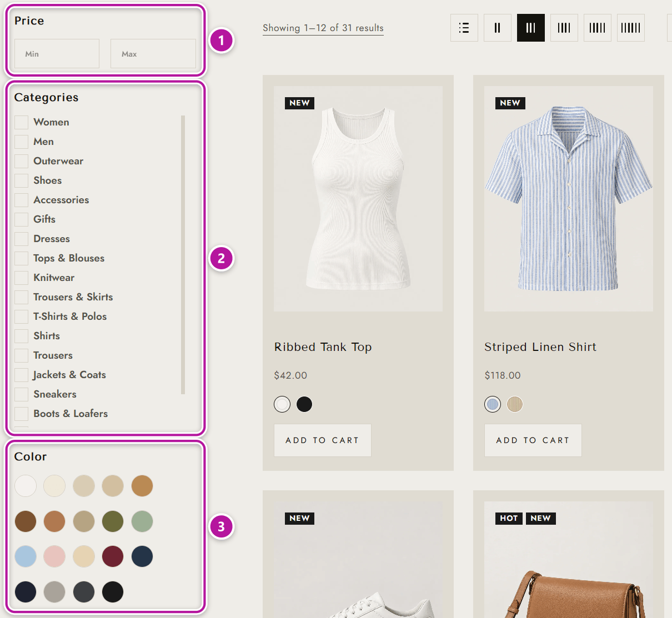Click the $118.00 price

tap(503, 375)
